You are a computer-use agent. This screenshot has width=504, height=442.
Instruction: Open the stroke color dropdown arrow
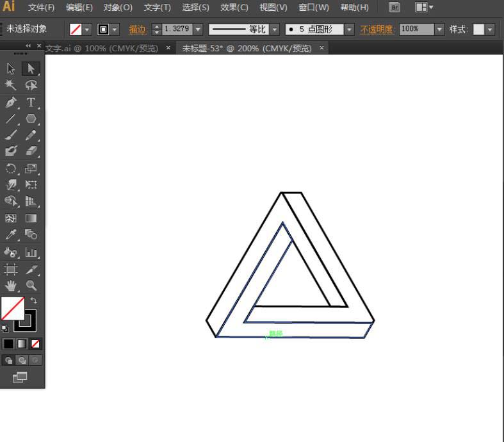(115, 29)
